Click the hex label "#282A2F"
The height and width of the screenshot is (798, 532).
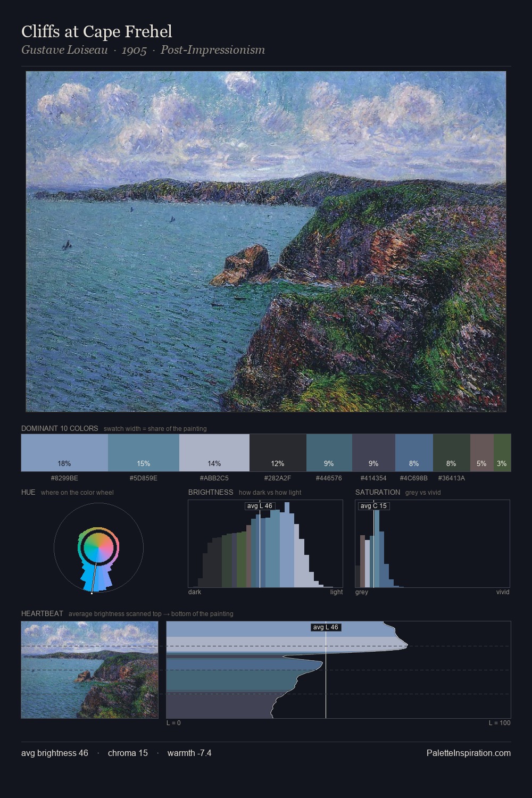278,478
